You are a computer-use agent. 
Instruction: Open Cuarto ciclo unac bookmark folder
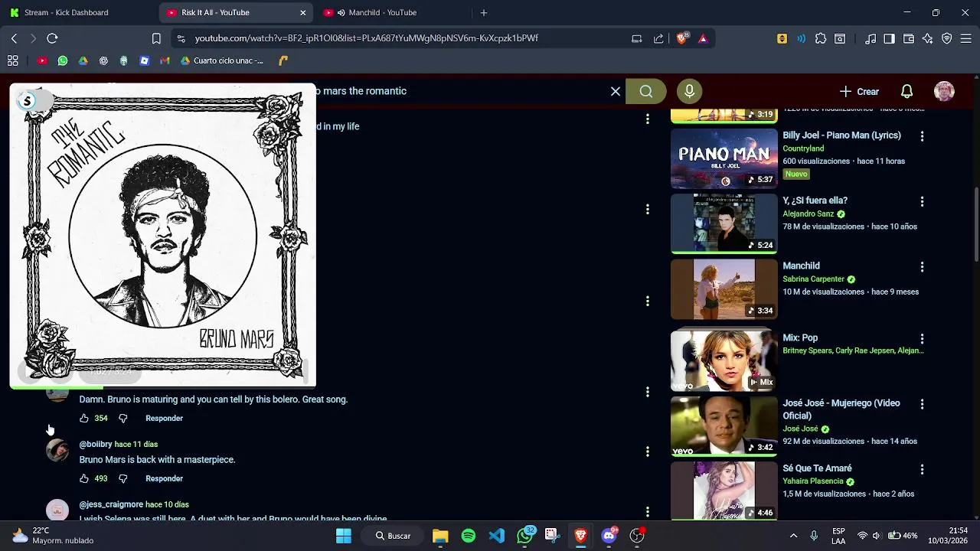(222, 60)
